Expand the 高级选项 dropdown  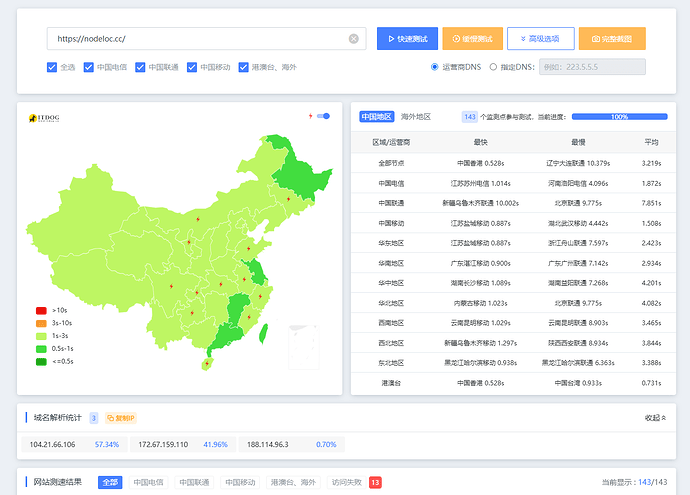pyautogui.click(x=541, y=39)
